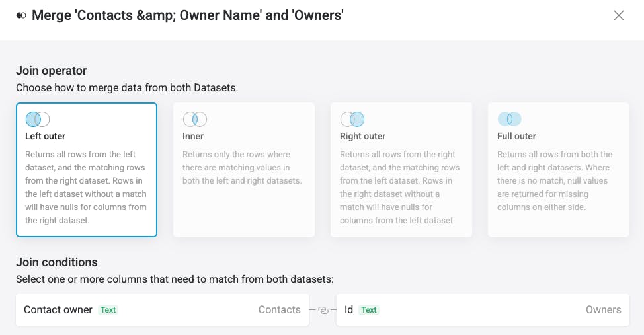Choose the Inner join option card

(x=244, y=170)
